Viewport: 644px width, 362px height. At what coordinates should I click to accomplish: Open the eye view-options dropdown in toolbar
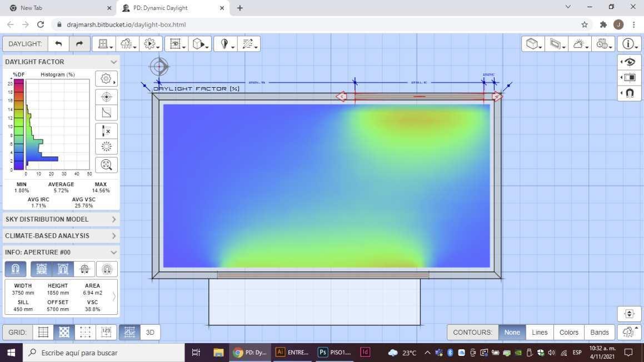point(177,44)
